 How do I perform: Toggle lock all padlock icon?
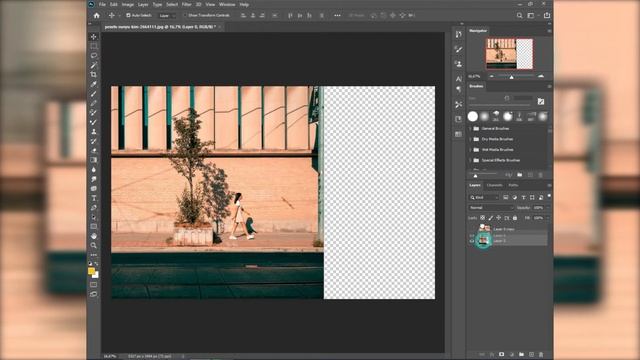click(x=515, y=218)
